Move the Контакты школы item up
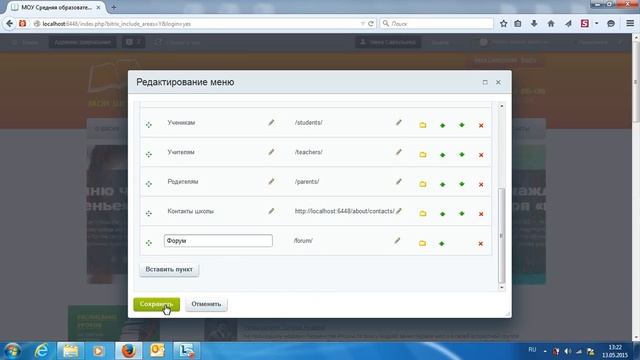640x360 pixels. 442,214
